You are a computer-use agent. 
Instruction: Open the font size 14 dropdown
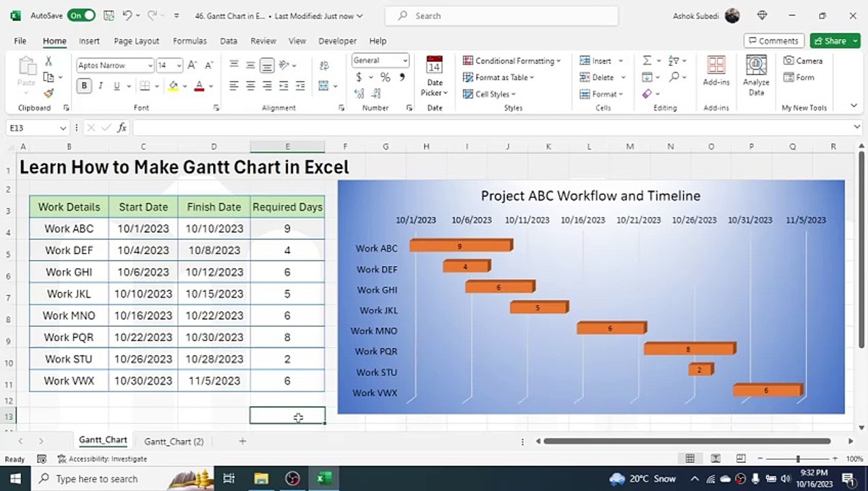tap(179, 65)
